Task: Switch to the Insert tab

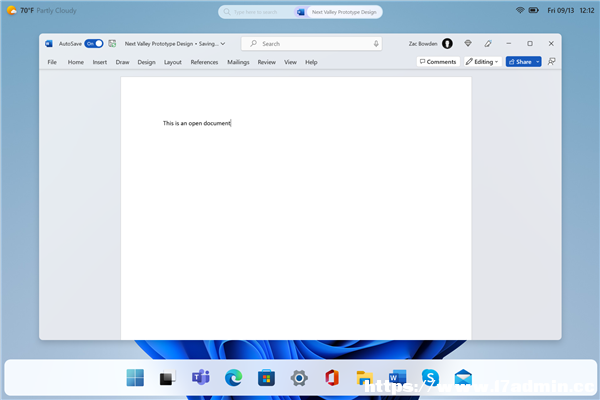Action: [x=100, y=62]
